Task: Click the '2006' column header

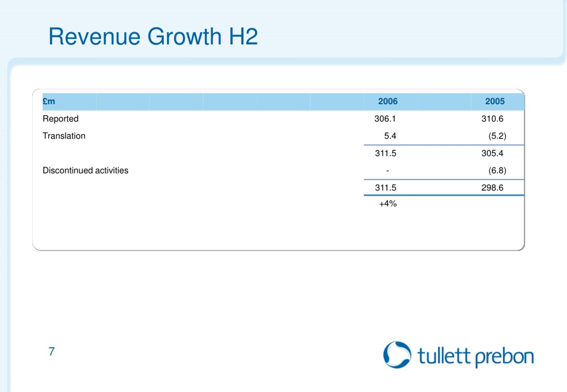Action: coord(388,101)
